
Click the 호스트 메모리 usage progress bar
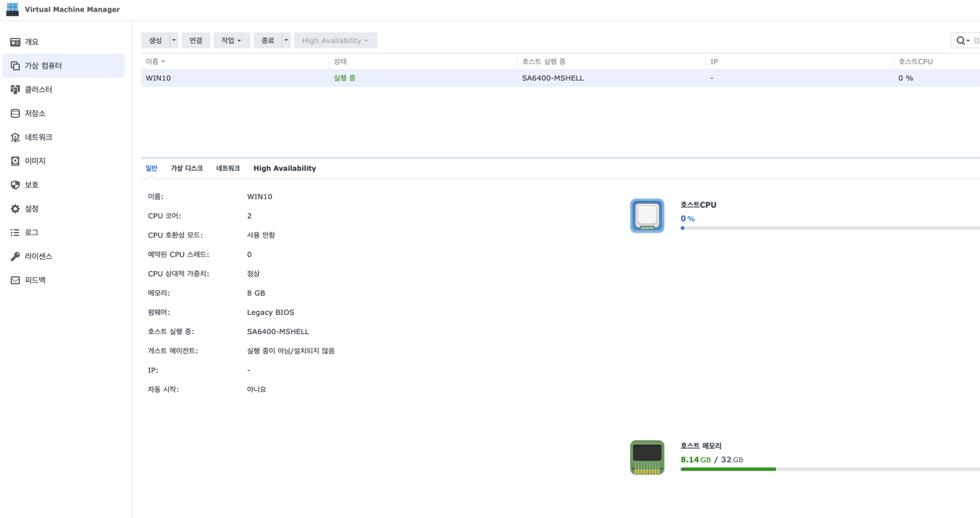[830, 469]
